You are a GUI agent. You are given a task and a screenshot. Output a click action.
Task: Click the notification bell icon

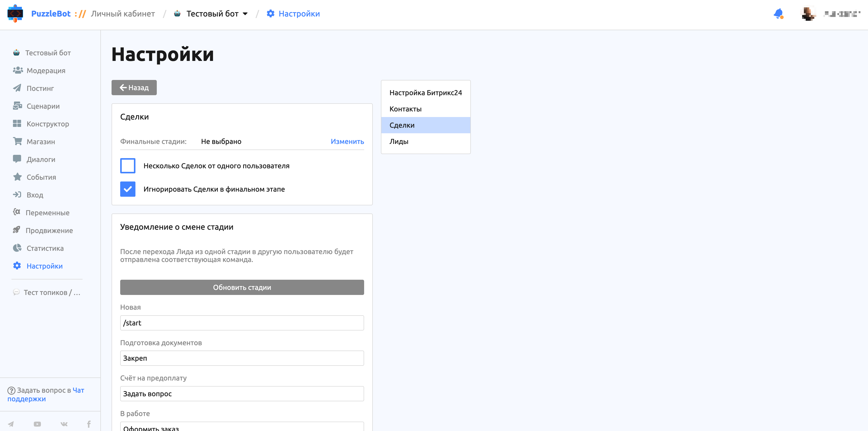pyautogui.click(x=778, y=14)
